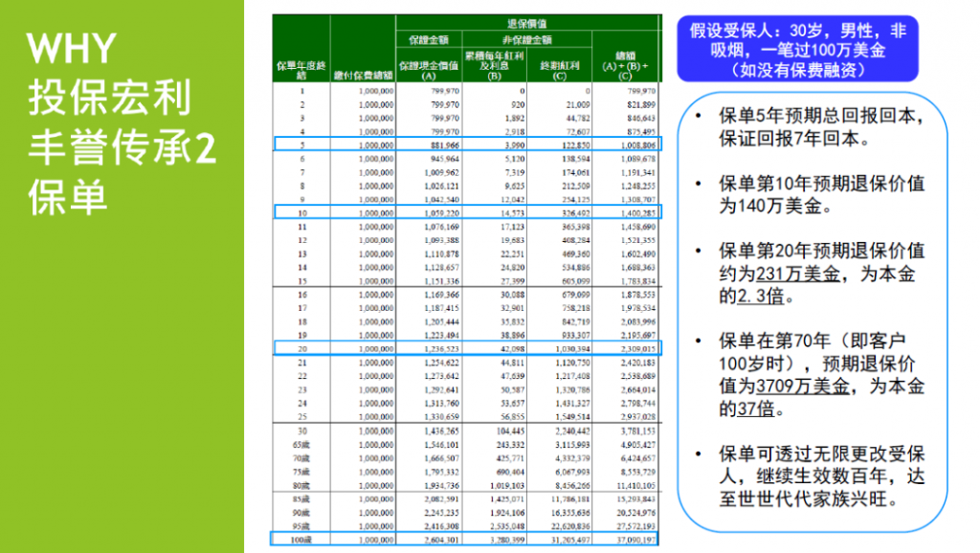Screen dimensions: 980x553
Task: Click the total '2,937,028' in year 25
Action: click(x=638, y=417)
